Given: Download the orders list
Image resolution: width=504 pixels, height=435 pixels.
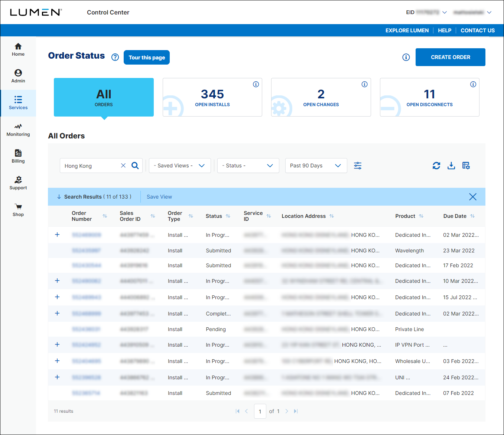Looking at the screenshot, I should (451, 166).
